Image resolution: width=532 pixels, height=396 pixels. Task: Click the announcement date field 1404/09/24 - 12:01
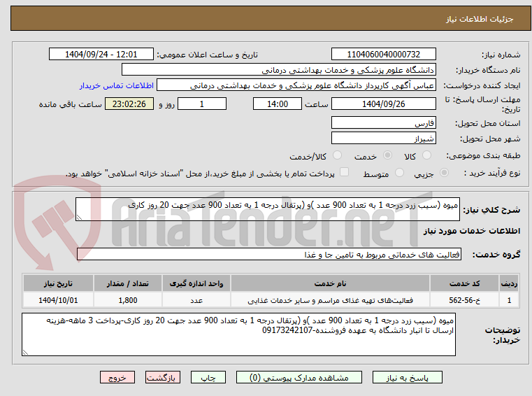101,55
